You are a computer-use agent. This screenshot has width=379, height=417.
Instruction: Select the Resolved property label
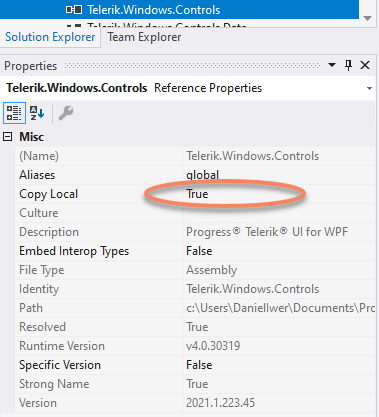click(42, 327)
